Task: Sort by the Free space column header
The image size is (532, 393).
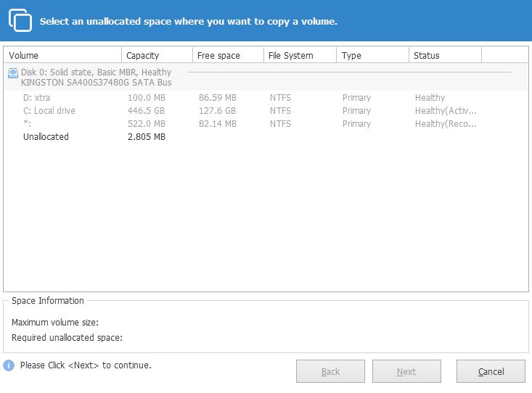Action: (228, 55)
